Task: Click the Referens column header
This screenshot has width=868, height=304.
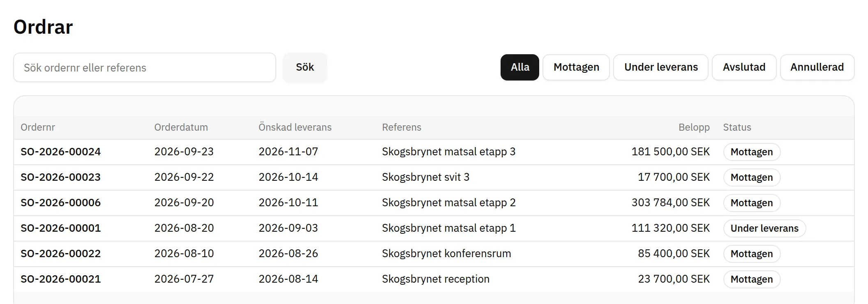Action: [402, 127]
